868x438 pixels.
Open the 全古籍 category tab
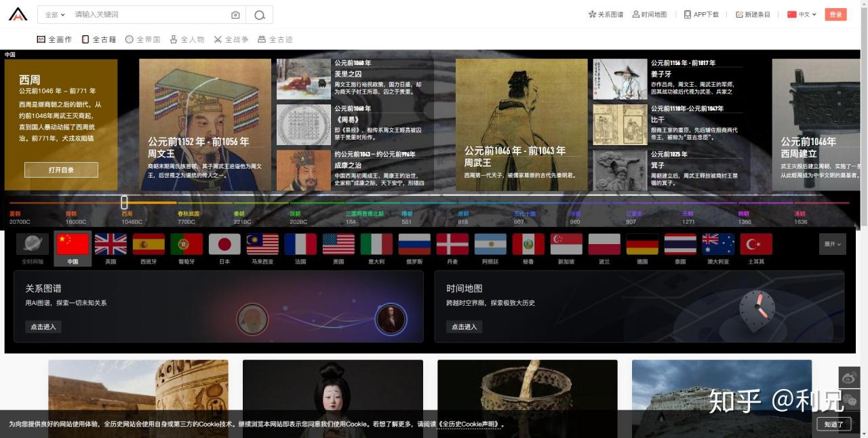point(99,39)
